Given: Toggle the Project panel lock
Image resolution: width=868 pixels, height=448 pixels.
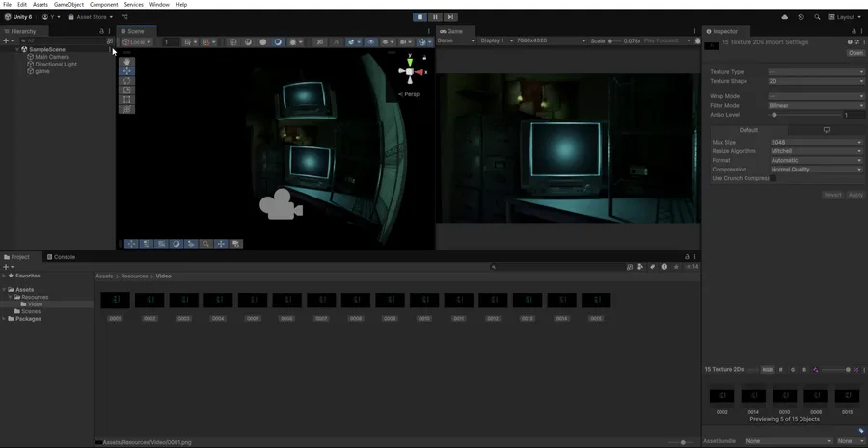Looking at the screenshot, I should (x=687, y=257).
